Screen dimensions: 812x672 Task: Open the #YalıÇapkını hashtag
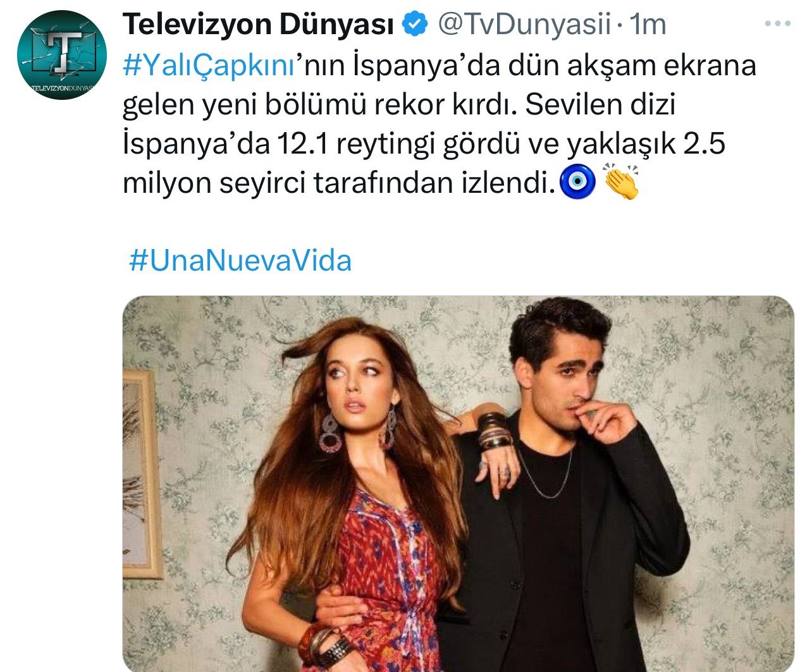[x=209, y=65]
